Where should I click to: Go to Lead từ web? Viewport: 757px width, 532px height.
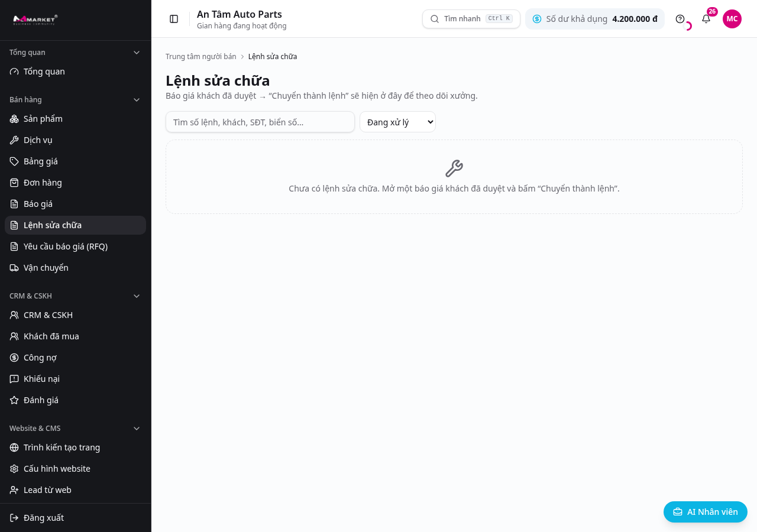tap(75, 490)
